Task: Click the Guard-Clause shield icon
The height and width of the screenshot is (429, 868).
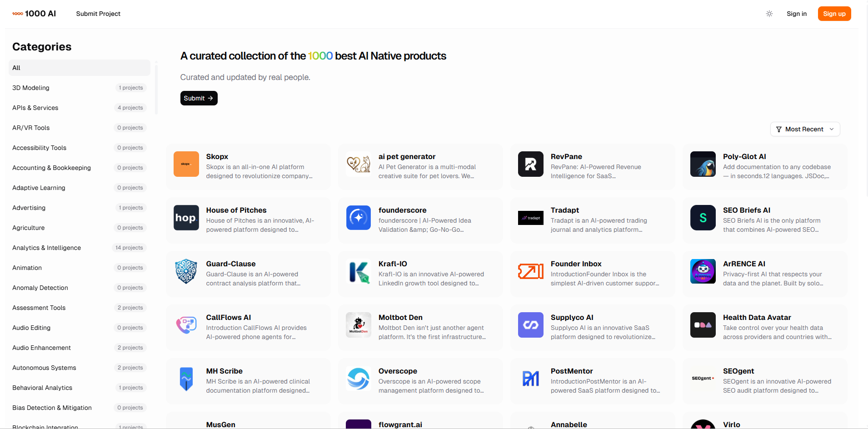Action: pyautogui.click(x=186, y=271)
